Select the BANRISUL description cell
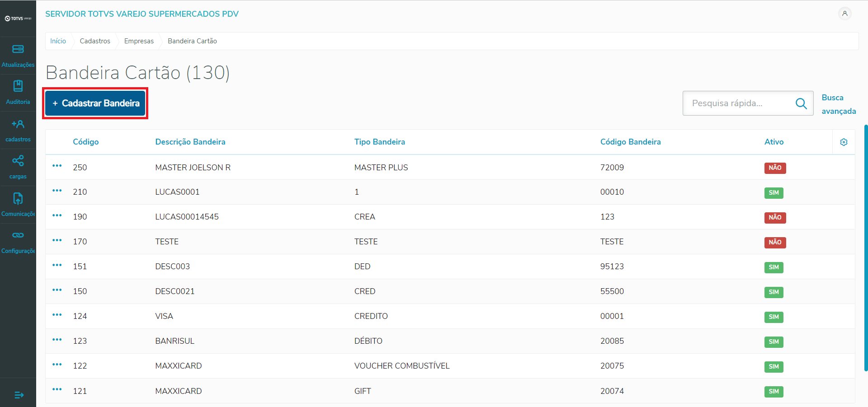Screen dimensions: 868x407 coord(175,341)
